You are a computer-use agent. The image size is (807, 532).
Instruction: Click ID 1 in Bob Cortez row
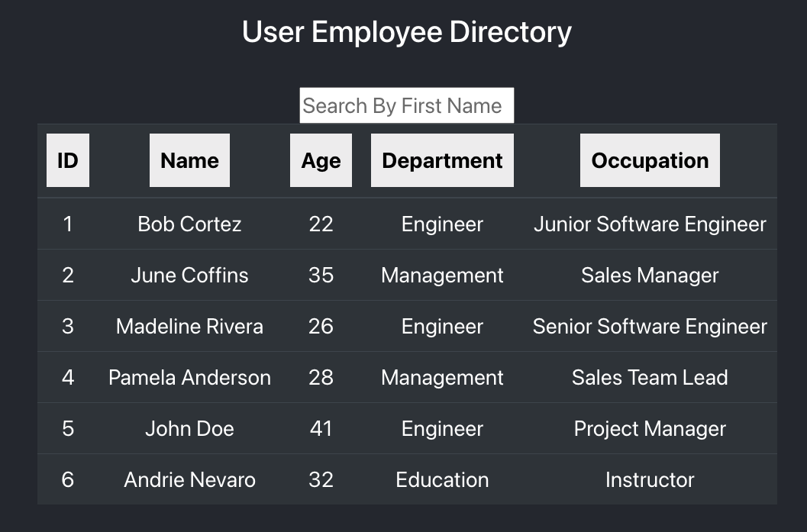[x=68, y=224]
